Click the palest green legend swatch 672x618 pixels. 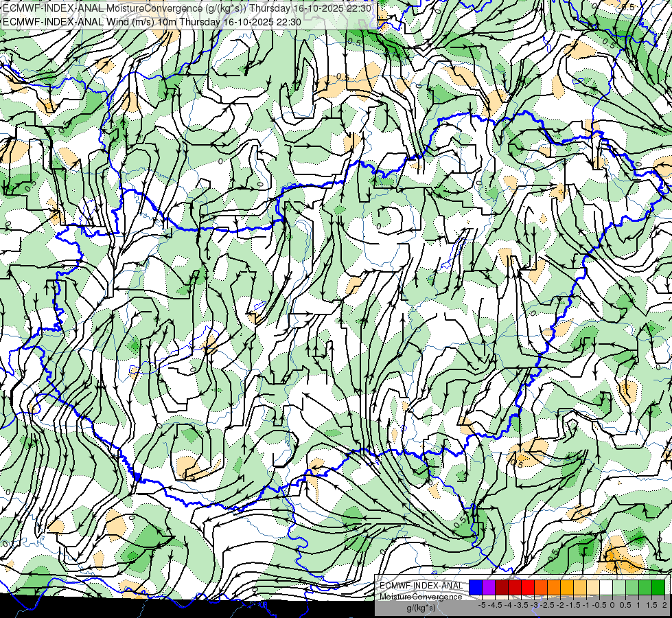point(619,587)
